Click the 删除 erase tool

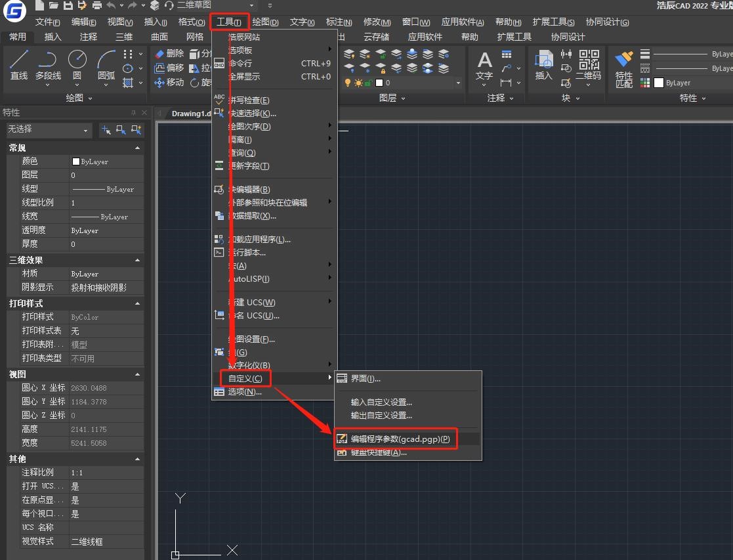point(169,54)
